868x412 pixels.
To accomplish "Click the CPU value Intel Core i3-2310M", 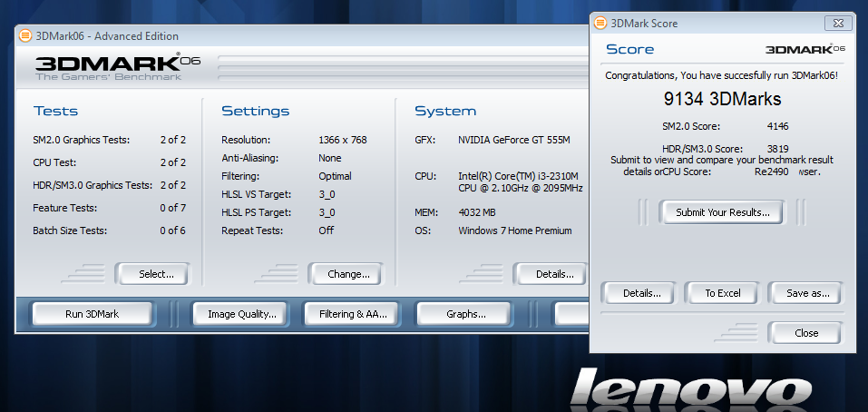I will coord(521,182).
